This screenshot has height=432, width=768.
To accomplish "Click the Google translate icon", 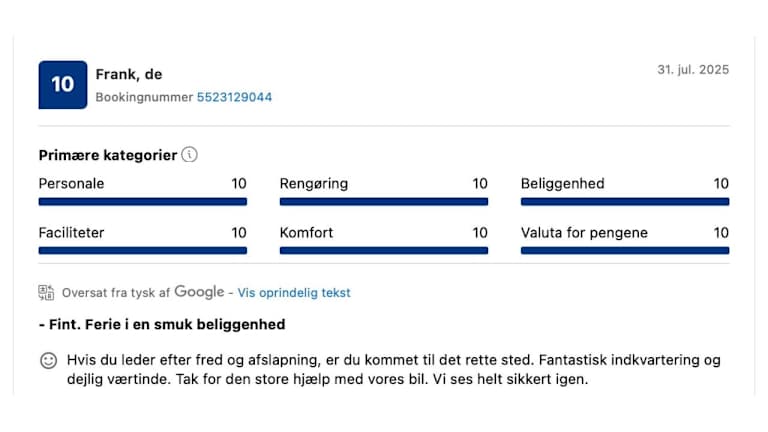I will pyautogui.click(x=46, y=292).
